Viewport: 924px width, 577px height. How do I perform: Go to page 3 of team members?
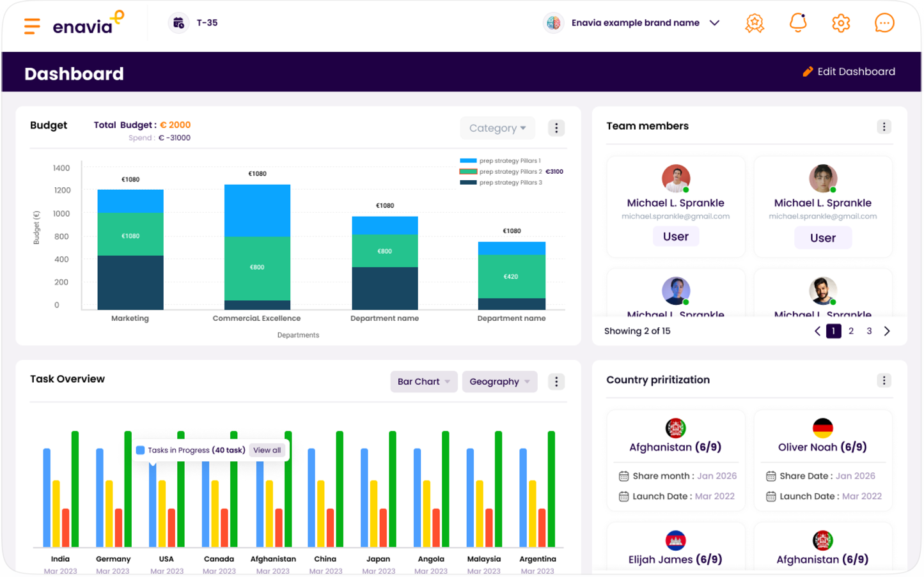(x=868, y=331)
